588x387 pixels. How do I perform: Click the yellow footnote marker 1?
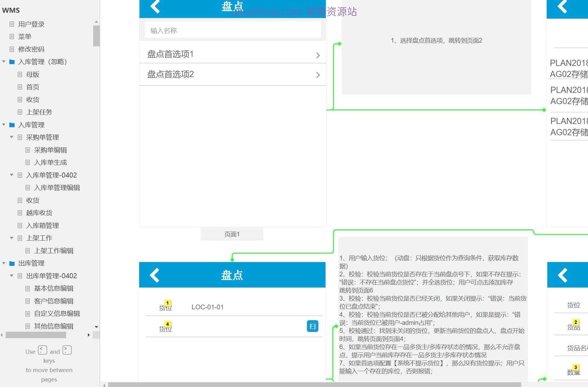click(167, 303)
